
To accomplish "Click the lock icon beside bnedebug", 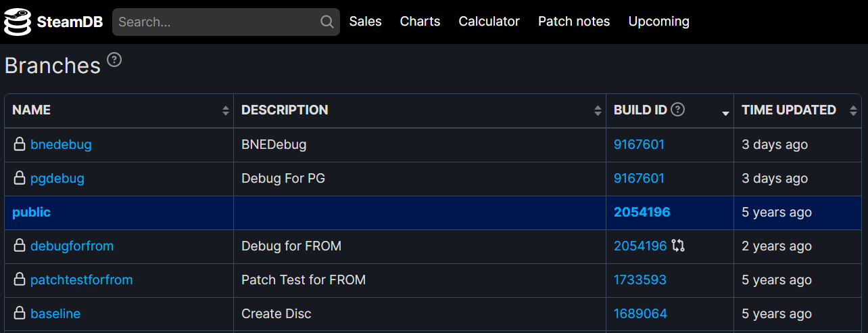I will coord(20,144).
